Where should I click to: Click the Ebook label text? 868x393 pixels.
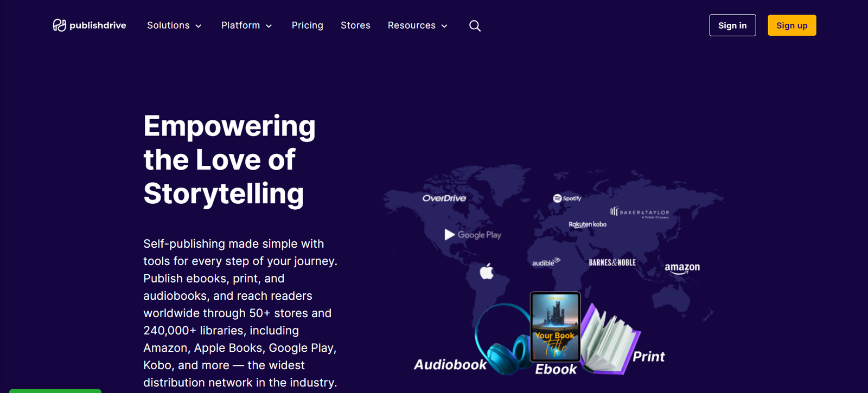click(x=556, y=369)
